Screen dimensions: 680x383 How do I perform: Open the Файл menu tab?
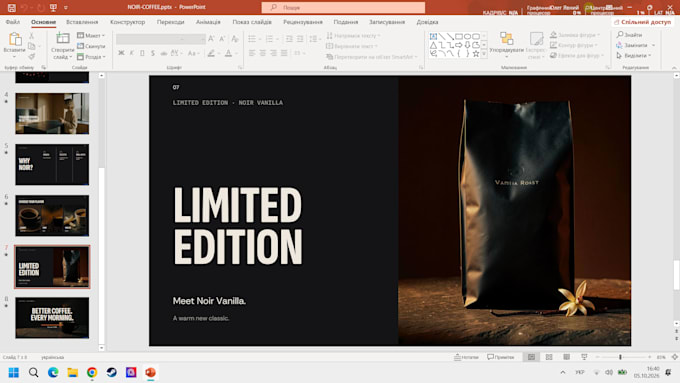[13, 22]
